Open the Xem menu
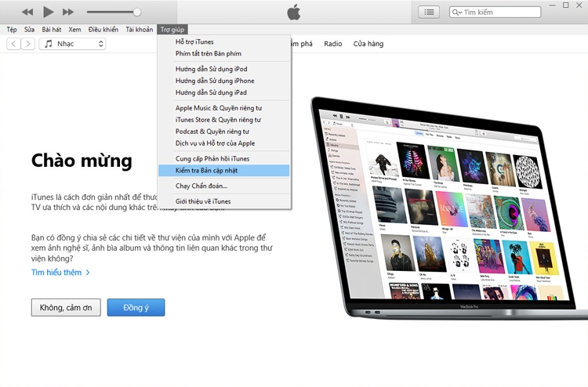 [x=74, y=29]
